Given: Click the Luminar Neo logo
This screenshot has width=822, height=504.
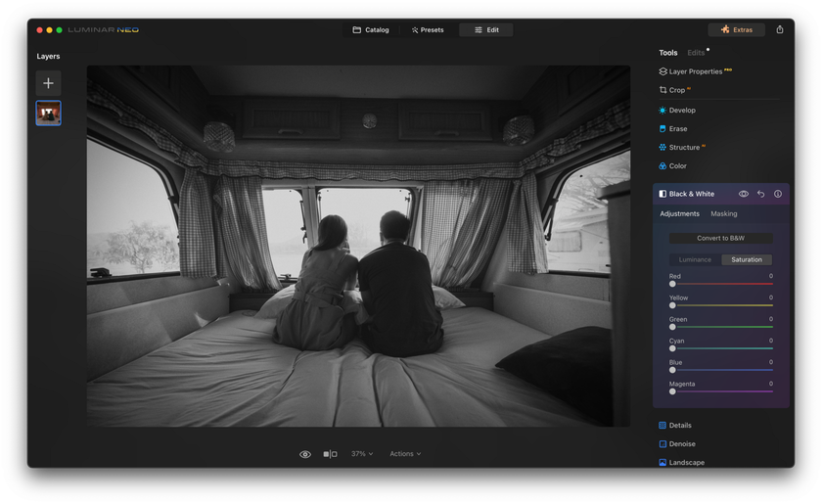Looking at the screenshot, I should (104, 30).
